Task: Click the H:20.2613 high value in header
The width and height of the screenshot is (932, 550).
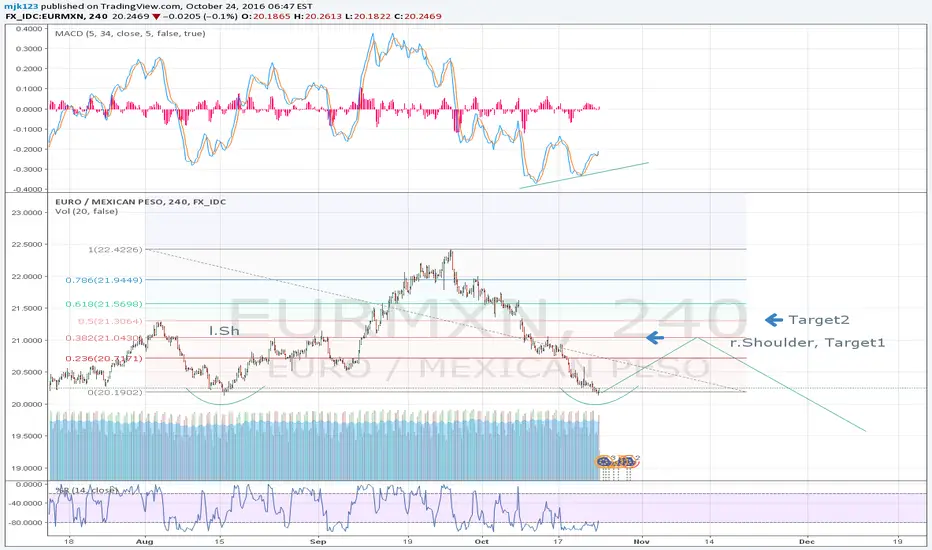Action: pos(317,16)
